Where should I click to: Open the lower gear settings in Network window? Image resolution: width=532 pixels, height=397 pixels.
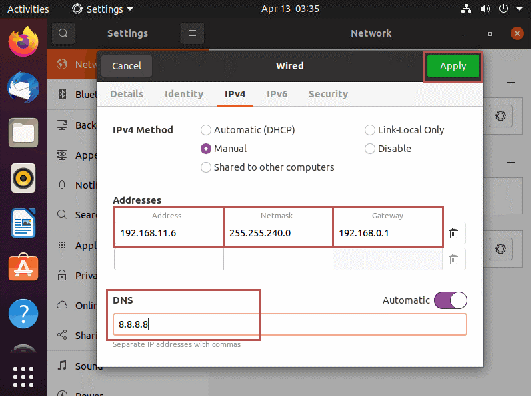pyautogui.click(x=501, y=249)
